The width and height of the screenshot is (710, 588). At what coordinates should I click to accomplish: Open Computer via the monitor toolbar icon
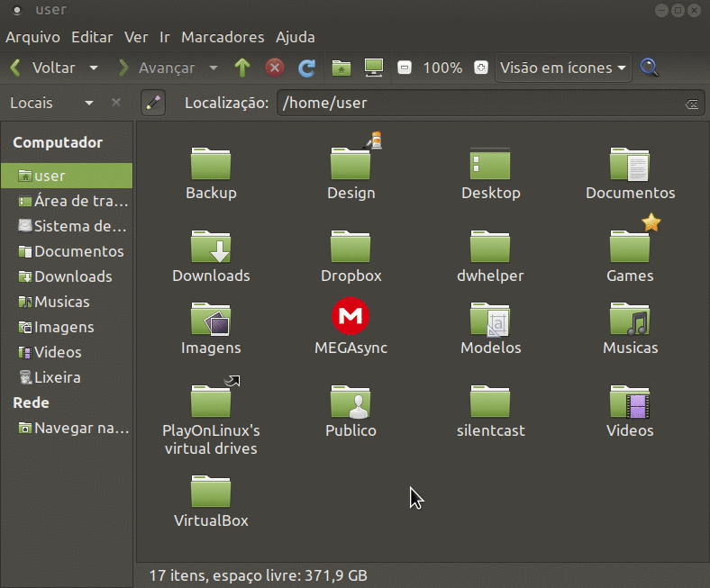tap(374, 68)
